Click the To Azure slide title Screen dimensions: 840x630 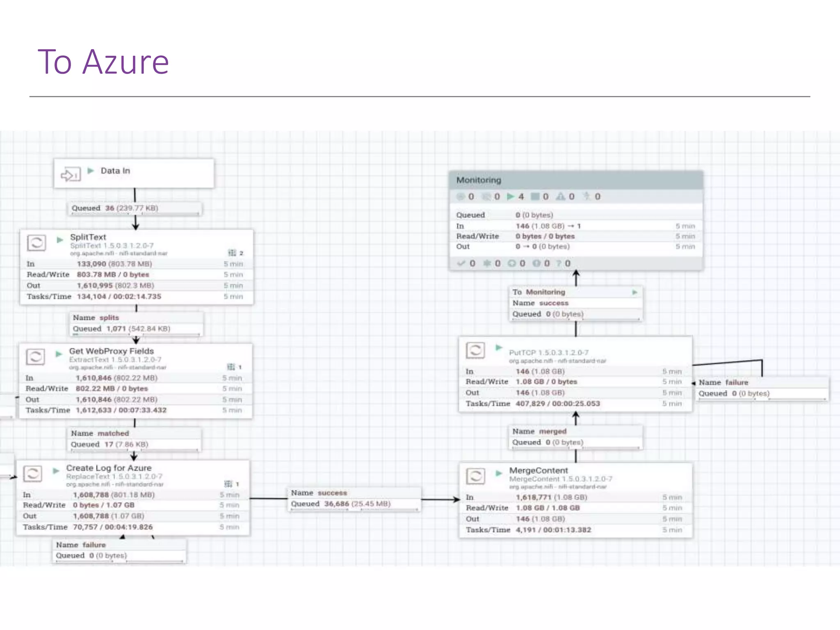pyautogui.click(x=103, y=62)
